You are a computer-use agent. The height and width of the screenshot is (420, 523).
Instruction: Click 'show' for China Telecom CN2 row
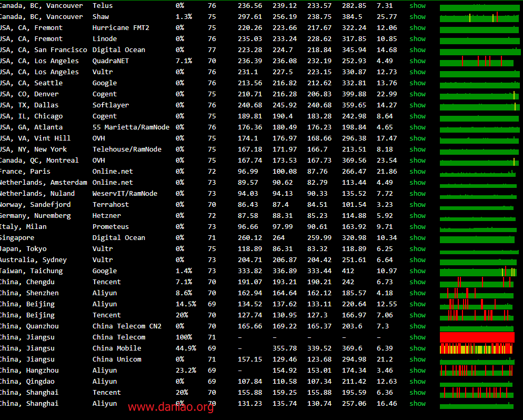[x=417, y=326]
